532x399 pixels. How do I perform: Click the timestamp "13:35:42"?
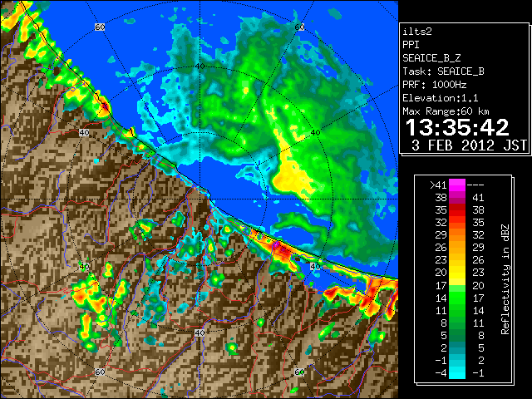tap(457, 127)
